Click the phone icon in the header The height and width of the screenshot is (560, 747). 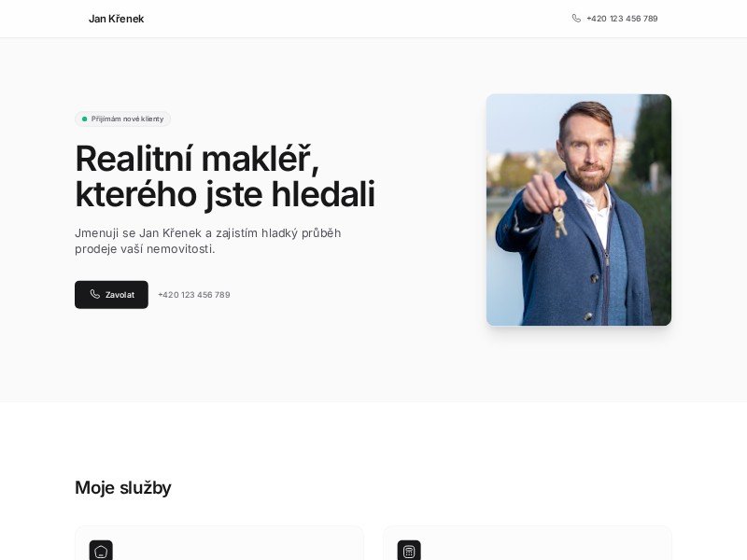pyautogui.click(x=576, y=18)
